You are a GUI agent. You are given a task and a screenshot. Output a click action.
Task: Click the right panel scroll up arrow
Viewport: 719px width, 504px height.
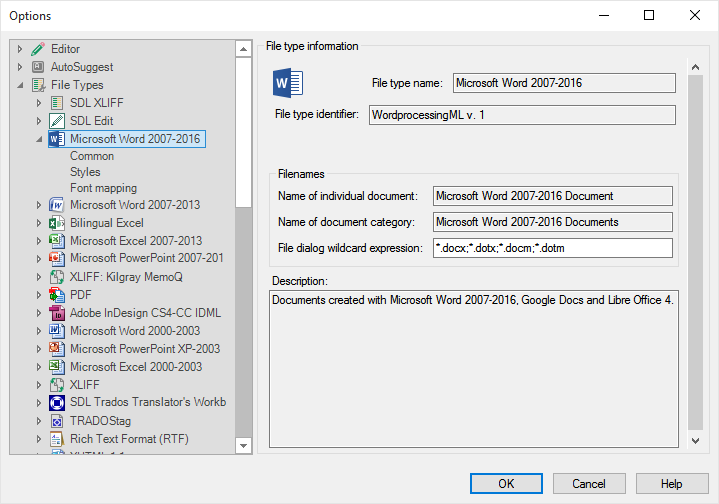pos(696,67)
